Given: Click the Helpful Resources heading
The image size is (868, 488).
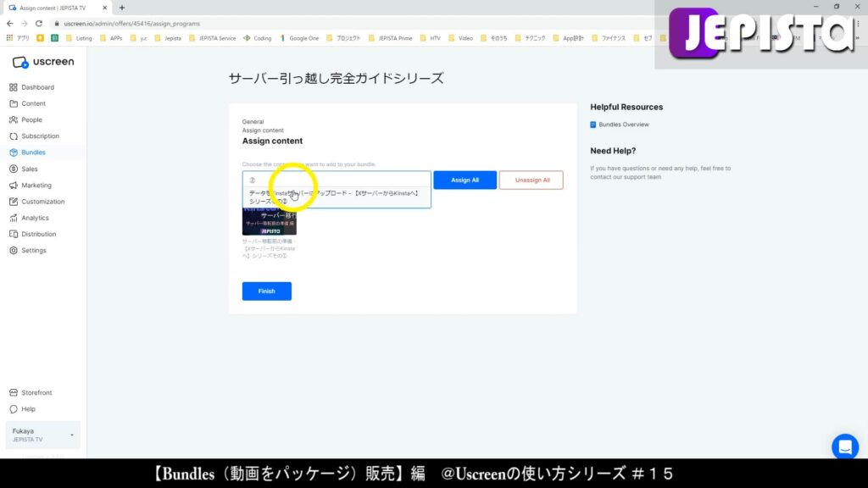Looking at the screenshot, I should (x=626, y=108).
